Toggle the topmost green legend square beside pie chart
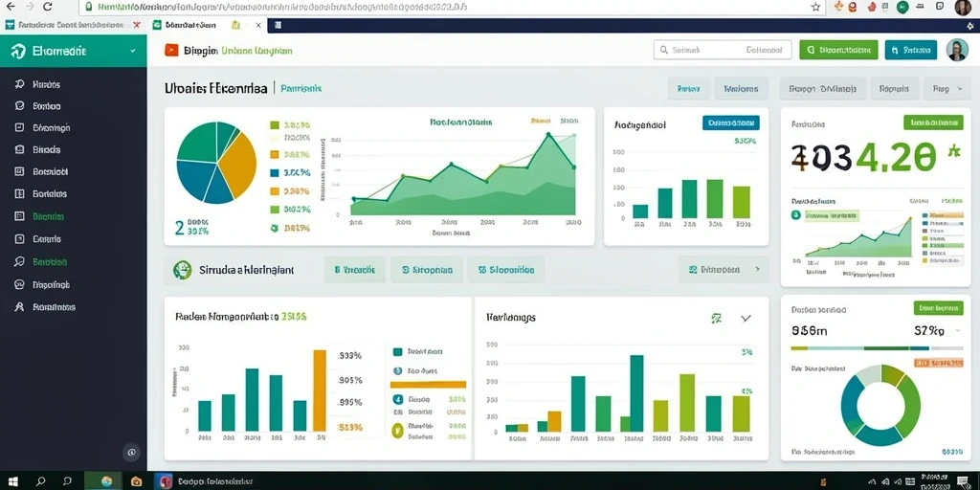This screenshot has height=490, width=980. 274,125
